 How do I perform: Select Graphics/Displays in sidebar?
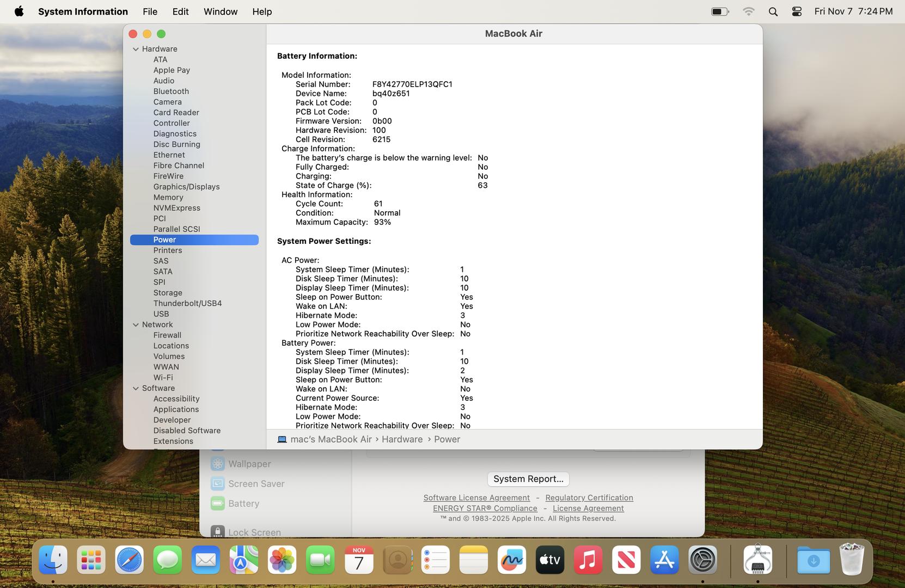pyautogui.click(x=186, y=187)
